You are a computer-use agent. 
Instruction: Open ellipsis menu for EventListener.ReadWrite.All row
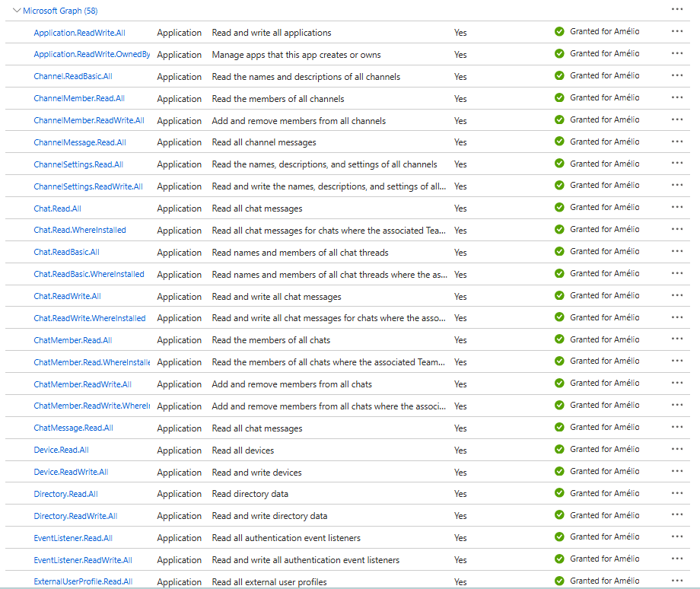[x=676, y=559]
